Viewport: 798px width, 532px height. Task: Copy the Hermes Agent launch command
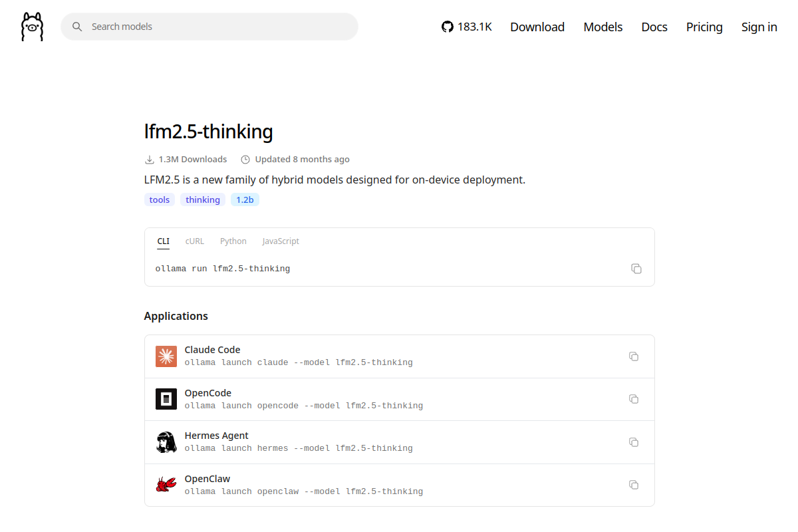[634, 442]
